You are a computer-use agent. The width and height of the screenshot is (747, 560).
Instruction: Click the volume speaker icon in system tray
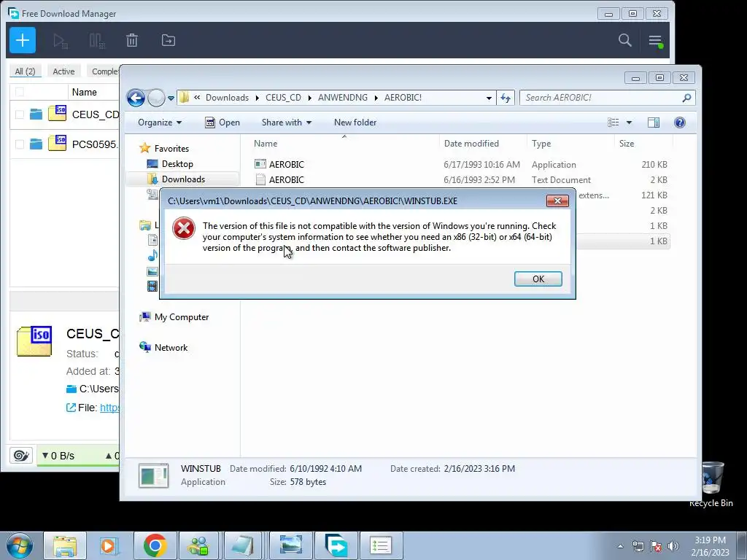point(673,545)
